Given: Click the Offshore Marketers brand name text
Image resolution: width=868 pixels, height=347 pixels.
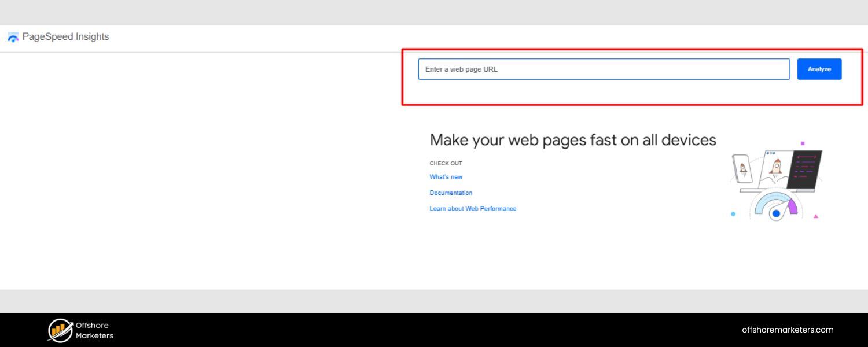Looking at the screenshot, I should (94, 330).
